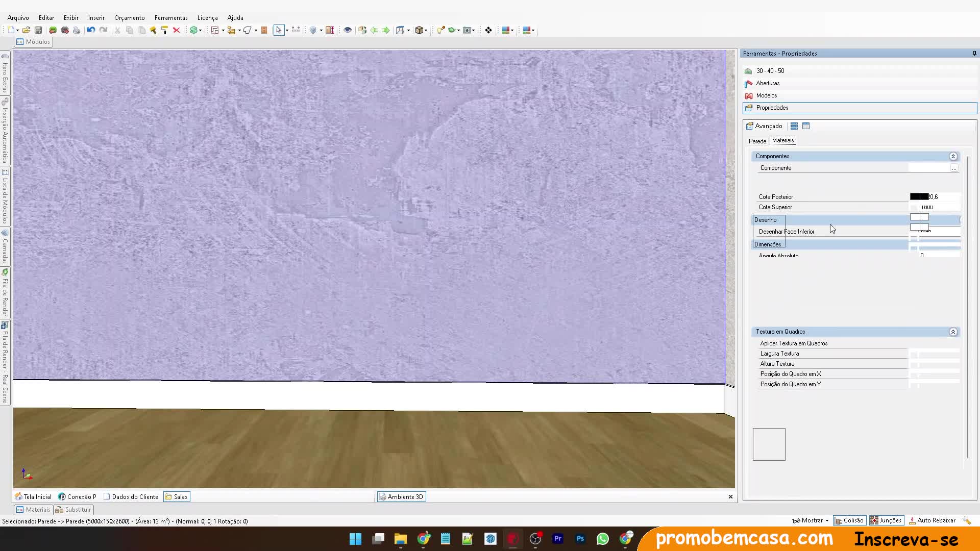Toggle Auto Rebaixar in the status bar
This screenshot has width=980, height=551.
932,520
